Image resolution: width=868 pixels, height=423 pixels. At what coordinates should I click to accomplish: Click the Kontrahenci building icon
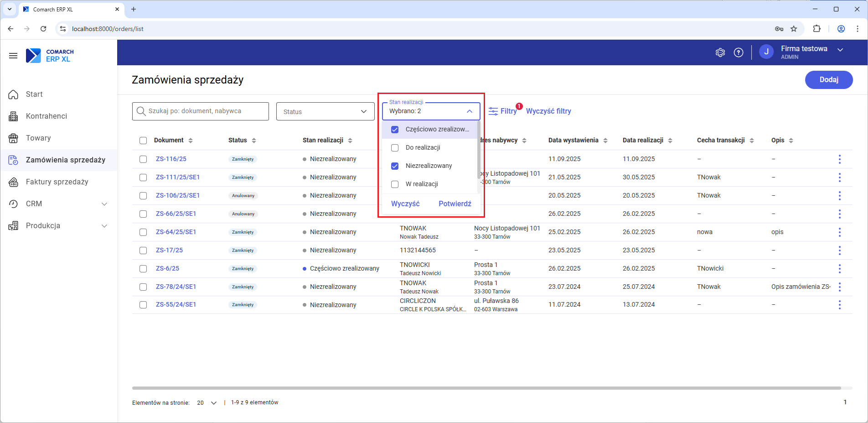pos(13,116)
